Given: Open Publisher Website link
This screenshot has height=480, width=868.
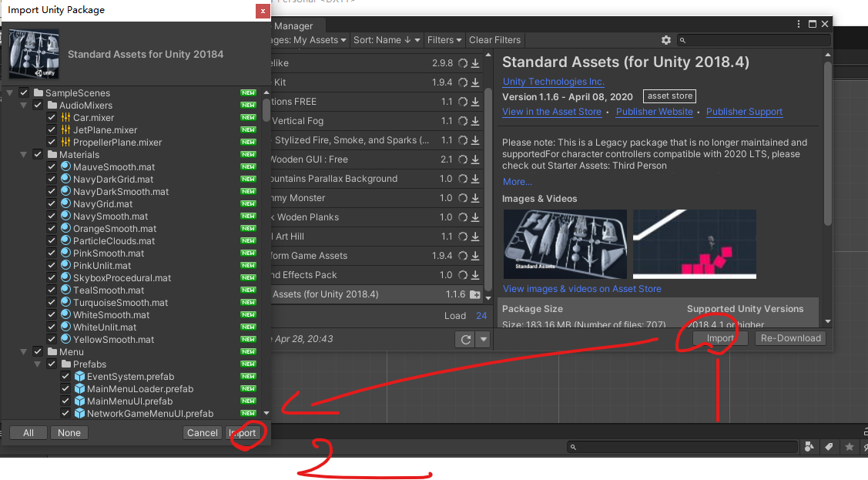Looking at the screenshot, I should (655, 111).
